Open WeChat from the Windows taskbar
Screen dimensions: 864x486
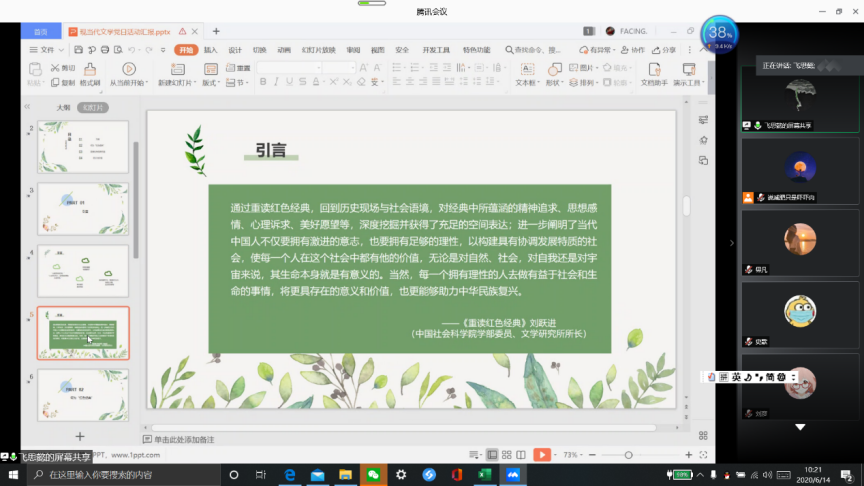point(373,475)
